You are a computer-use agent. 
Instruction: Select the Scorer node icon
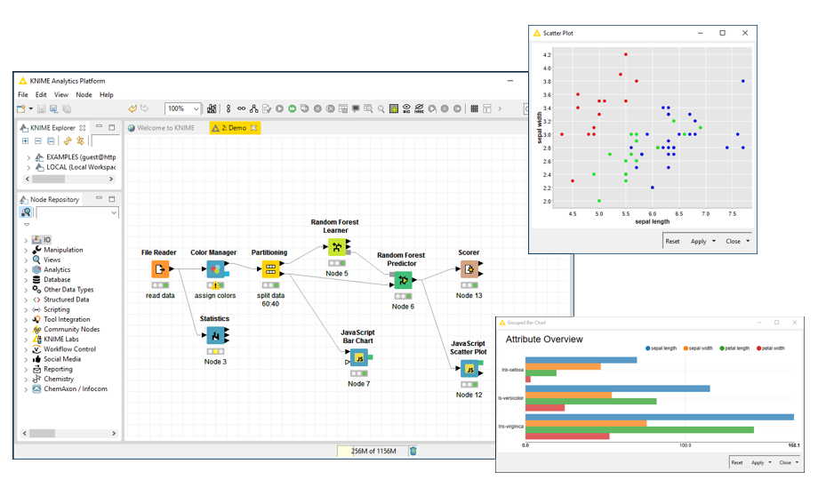pyautogui.click(x=469, y=269)
